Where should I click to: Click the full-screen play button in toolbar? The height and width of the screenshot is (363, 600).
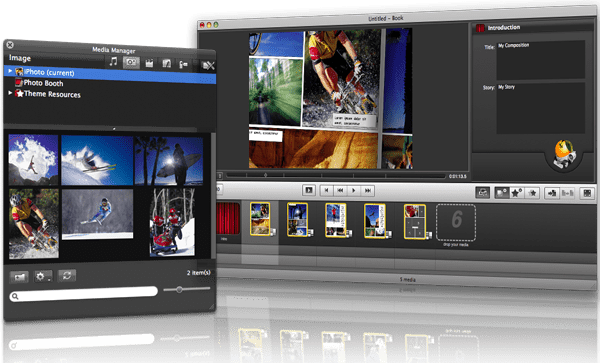pyautogui.click(x=308, y=190)
